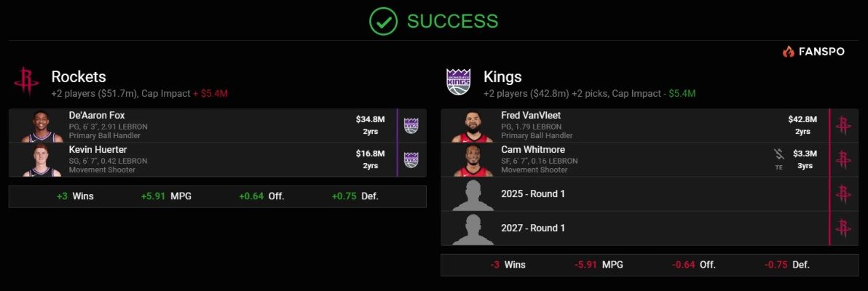The height and width of the screenshot is (291, 868).
Task: Select the 2025 - Round 1 pick
Action: pos(533,194)
